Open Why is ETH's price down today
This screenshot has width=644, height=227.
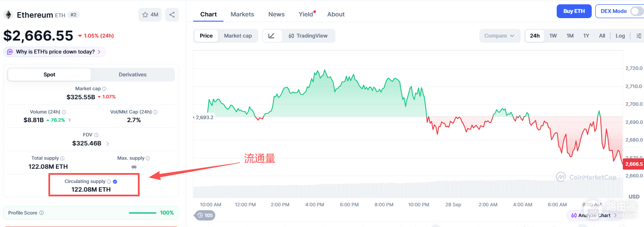tap(54, 52)
